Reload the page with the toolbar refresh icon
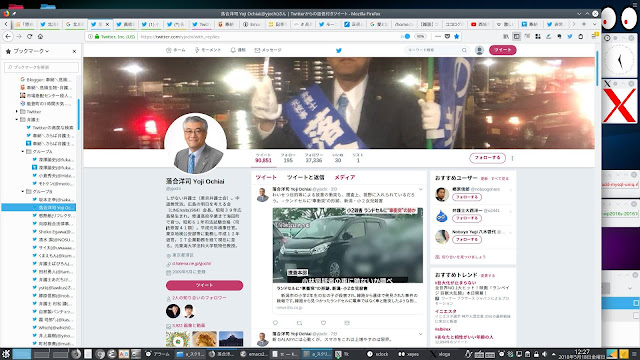 pyautogui.click(x=29, y=36)
